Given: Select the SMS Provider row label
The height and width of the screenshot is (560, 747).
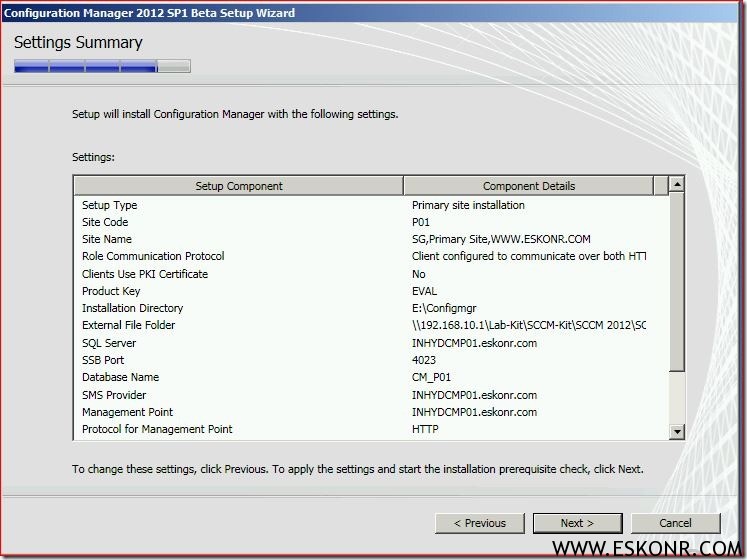Looking at the screenshot, I should [114, 395].
